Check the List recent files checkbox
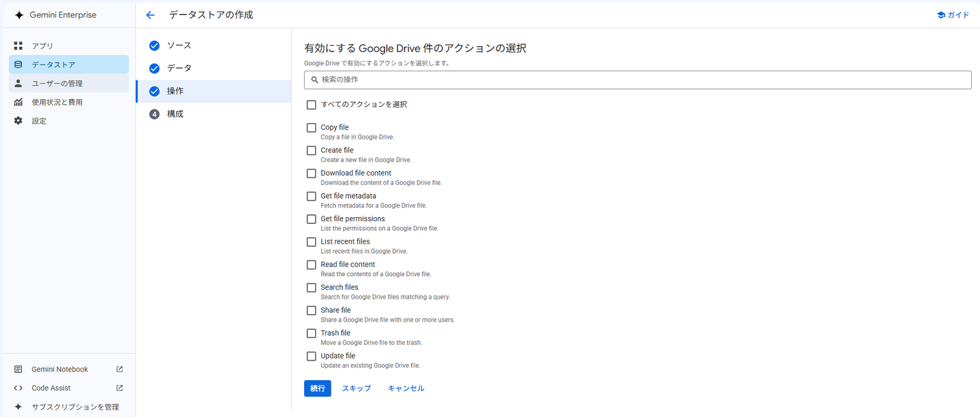Viewport: 980px width, 417px height. pos(312,242)
